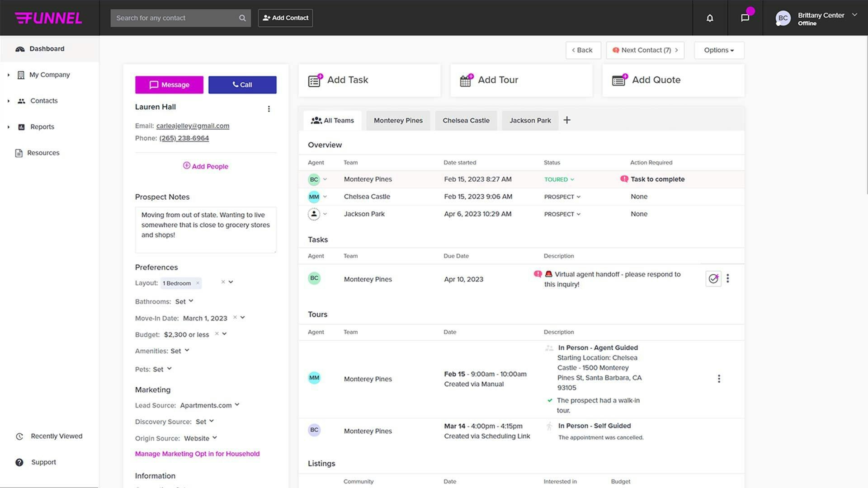Clear the Move-In Date value
The width and height of the screenshot is (868, 488).
click(235, 318)
